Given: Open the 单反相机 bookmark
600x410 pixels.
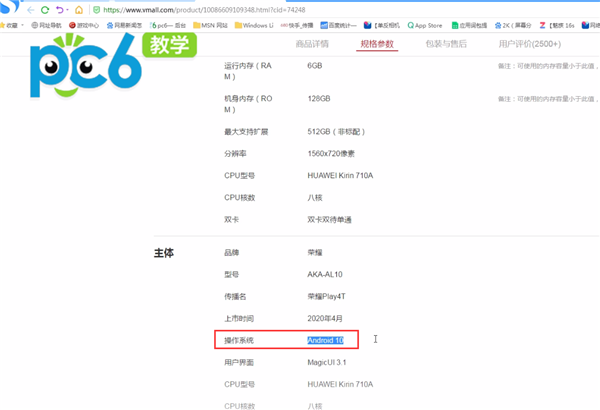Looking at the screenshot, I should tap(382, 25).
